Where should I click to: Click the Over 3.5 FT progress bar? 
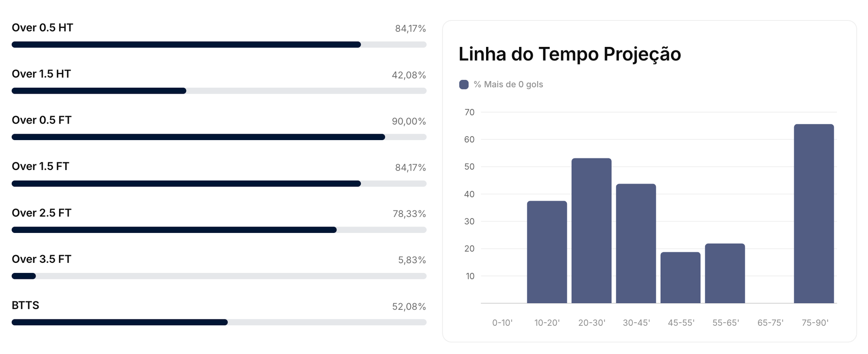pos(219,276)
